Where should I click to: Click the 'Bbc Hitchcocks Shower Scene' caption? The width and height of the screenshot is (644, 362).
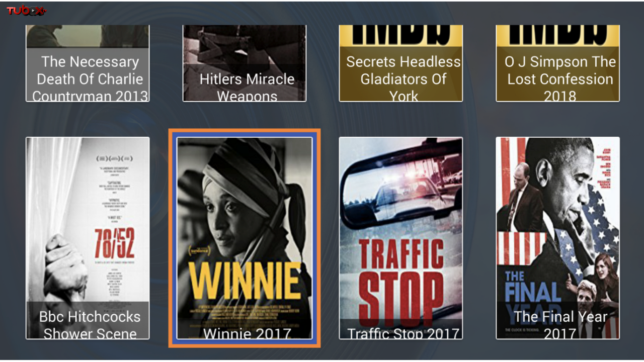90,325
